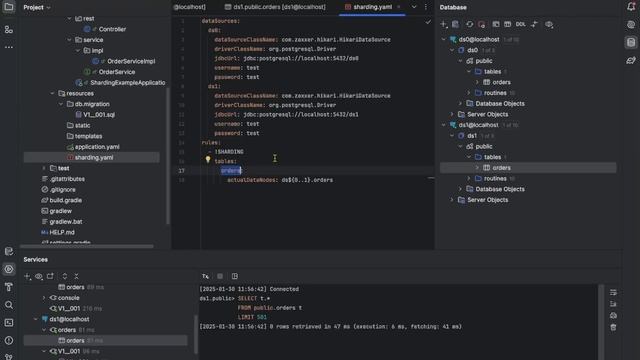Viewport: 640px width, 360px height.
Task: Click the green inspection checkmark in editor
Action: coord(428,22)
